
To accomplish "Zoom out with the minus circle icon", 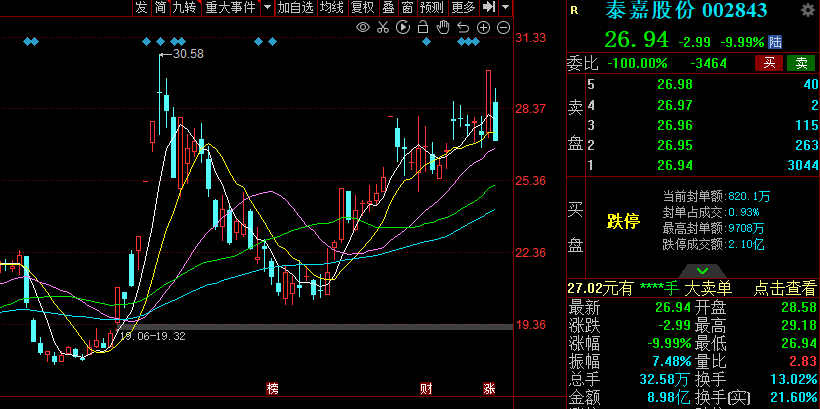I will 503,28.
